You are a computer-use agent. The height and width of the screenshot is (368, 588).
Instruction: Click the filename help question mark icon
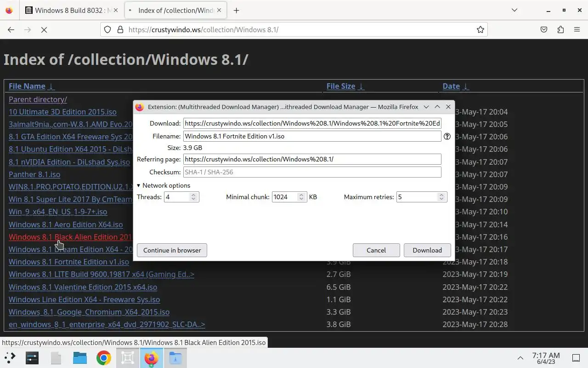[447, 136]
